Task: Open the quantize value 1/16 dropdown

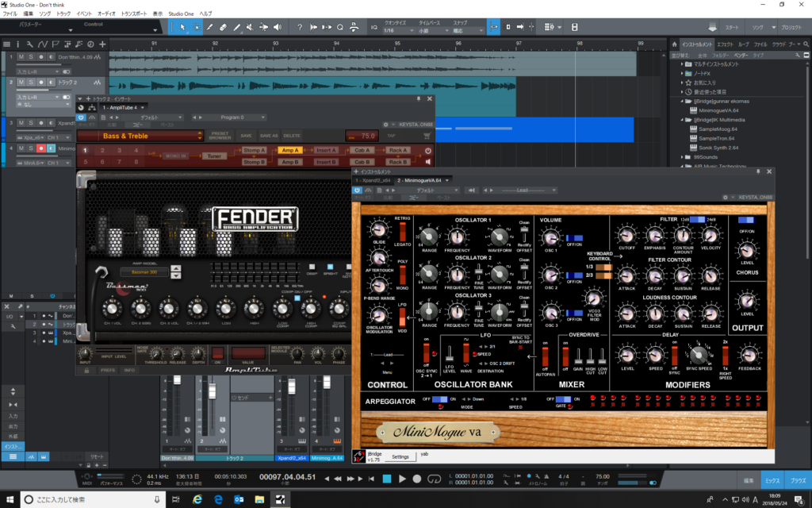Action: [x=397, y=30]
